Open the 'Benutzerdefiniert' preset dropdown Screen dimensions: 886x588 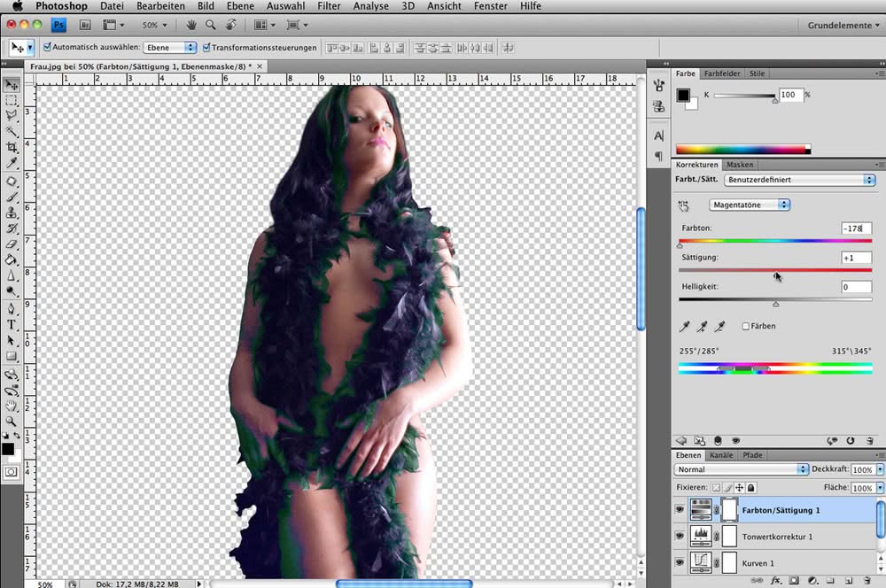799,180
